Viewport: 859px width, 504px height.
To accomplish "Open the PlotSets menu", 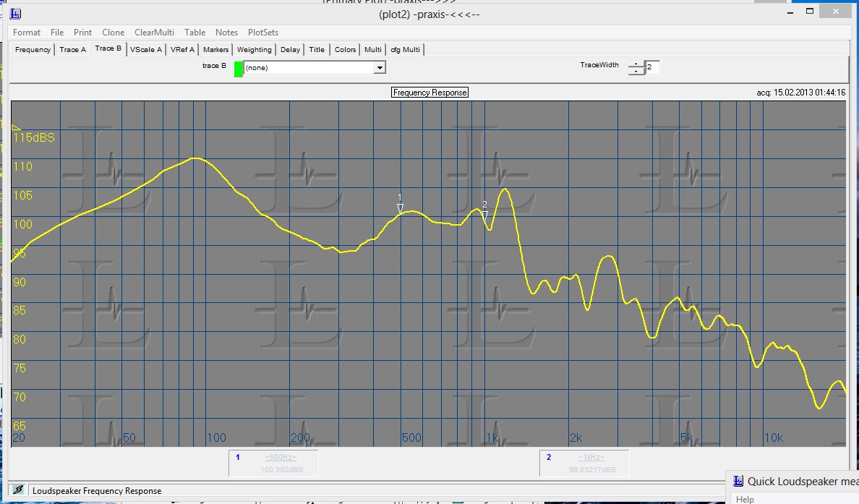I will click(x=263, y=33).
